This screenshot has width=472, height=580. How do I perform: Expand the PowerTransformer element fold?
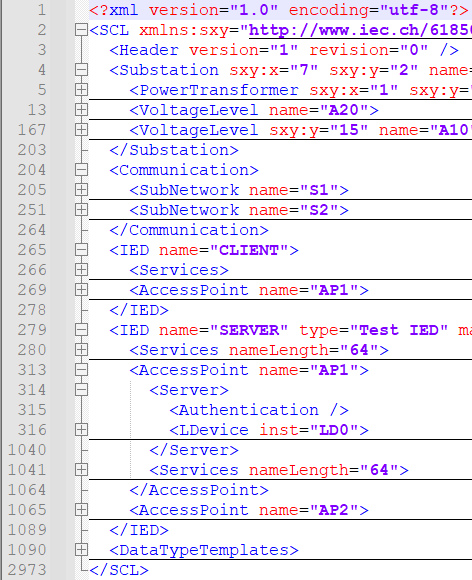tap(81, 90)
